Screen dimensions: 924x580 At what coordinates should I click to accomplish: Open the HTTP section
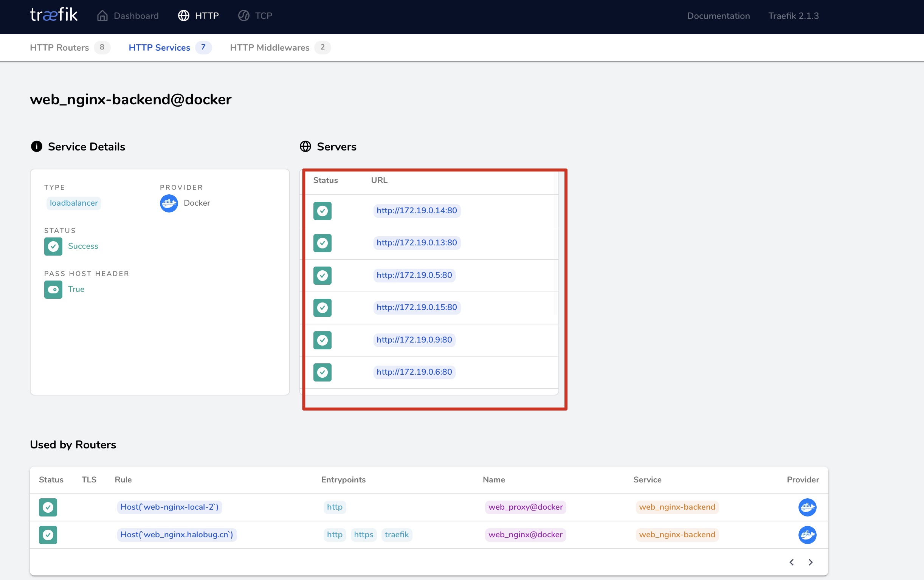pos(198,16)
